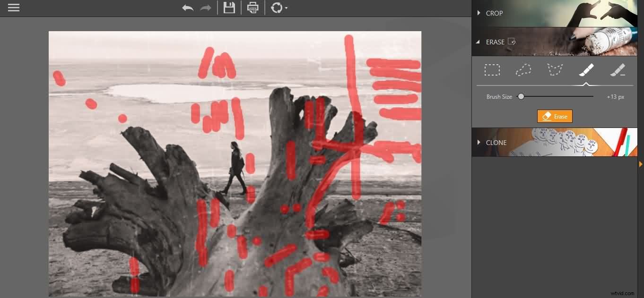
Task: Open the reset icon's dropdown arrow
Action: point(286,9)
